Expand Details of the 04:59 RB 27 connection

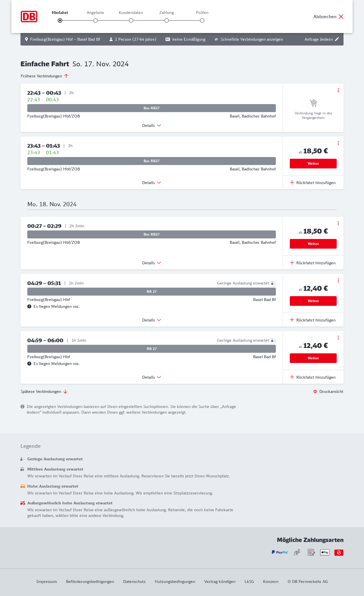click(152, 377)
